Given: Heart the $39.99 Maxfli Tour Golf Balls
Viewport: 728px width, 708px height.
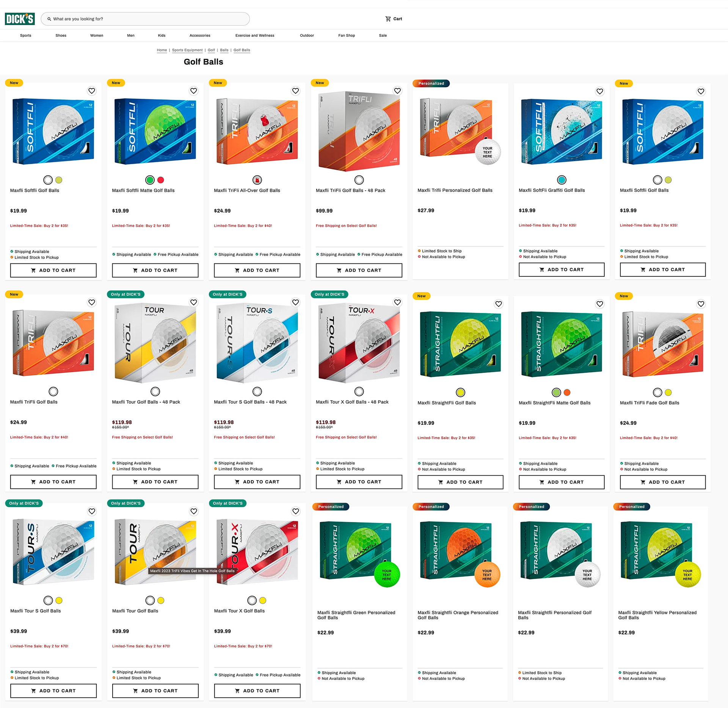Looking at the screenshot, I should tap(194, 511).
